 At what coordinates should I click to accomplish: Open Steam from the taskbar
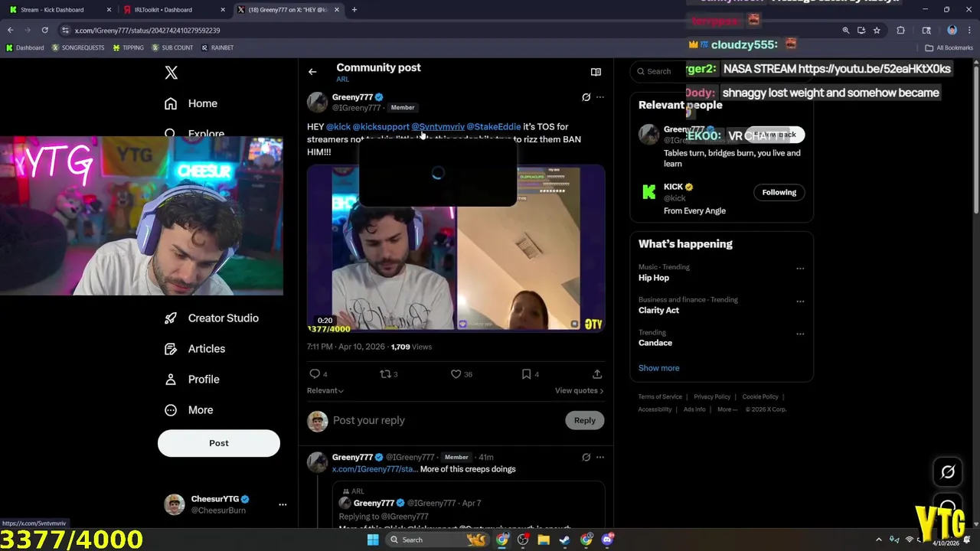[x=564, y=540]
